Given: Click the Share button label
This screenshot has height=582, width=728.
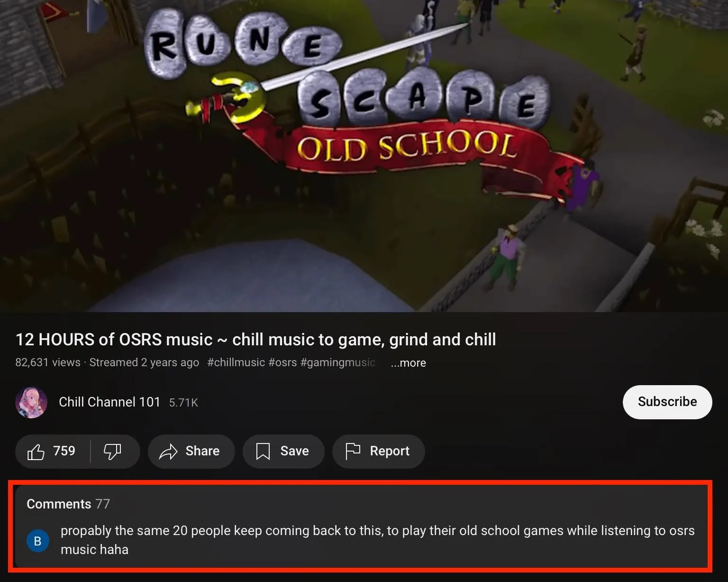Looking at the screenshot, I should [202, 451].
